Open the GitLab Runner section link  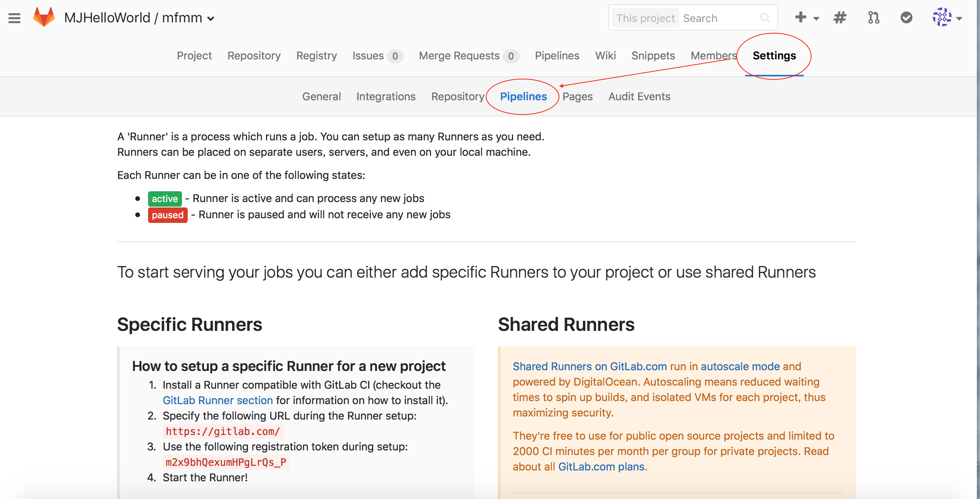point(218,400)
